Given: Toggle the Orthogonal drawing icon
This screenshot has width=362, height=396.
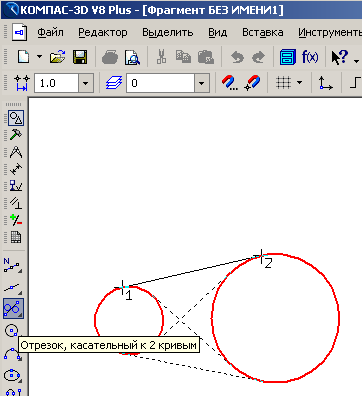Looking at the screenshot, I should (355, 83).
